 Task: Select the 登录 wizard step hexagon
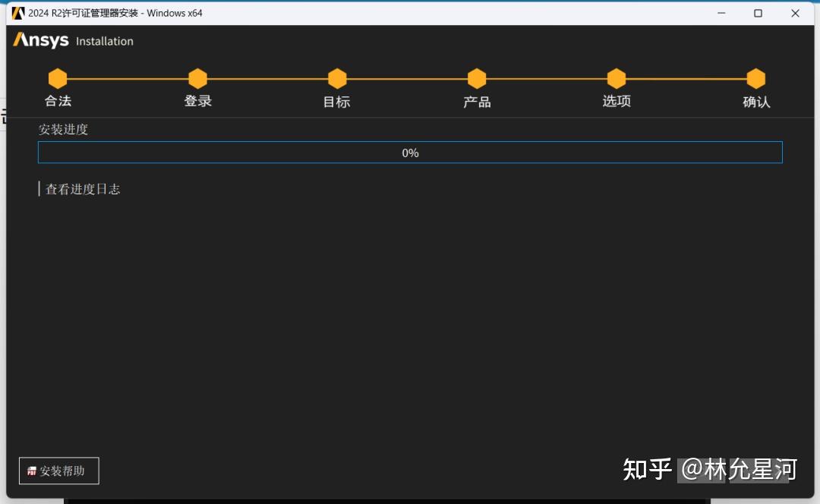tap(197, 78)
